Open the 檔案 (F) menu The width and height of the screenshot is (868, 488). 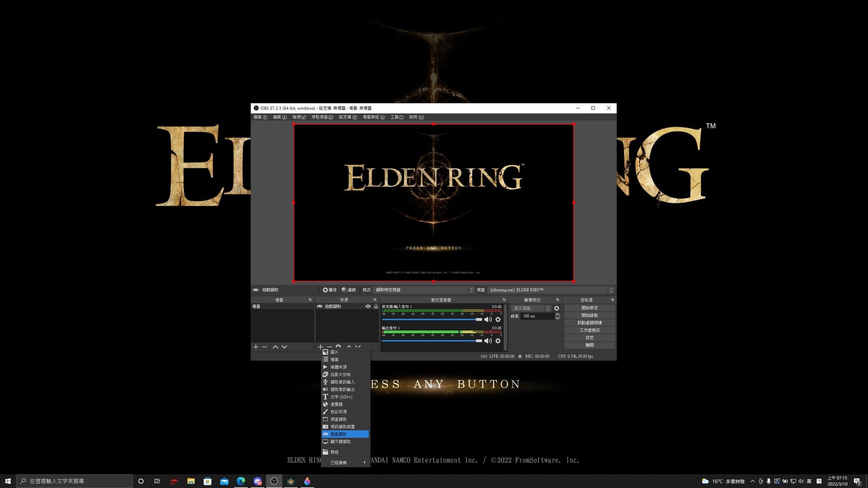click(260, 117)
